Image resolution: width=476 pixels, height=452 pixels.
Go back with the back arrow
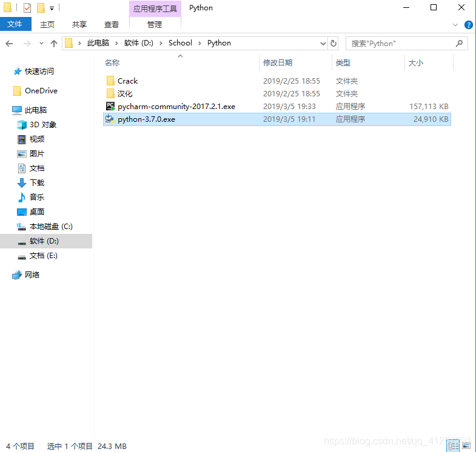pyautogui.click(x=10, y=44)
